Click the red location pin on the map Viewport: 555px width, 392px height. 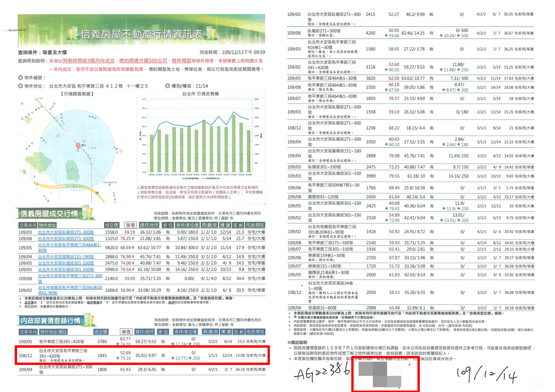click(x=78, y=147)
